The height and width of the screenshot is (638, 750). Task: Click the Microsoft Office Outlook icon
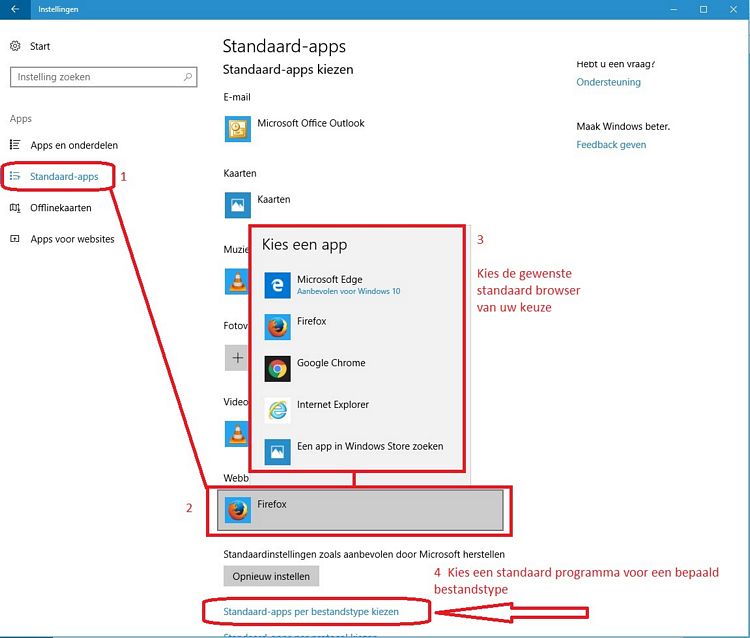point(238,129)
